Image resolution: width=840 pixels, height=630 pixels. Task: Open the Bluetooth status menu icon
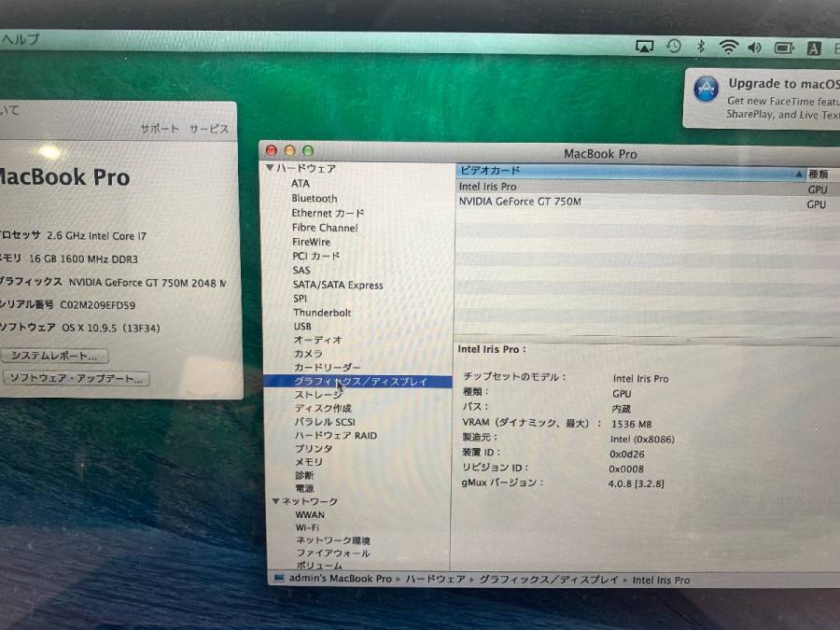point(701,47)
